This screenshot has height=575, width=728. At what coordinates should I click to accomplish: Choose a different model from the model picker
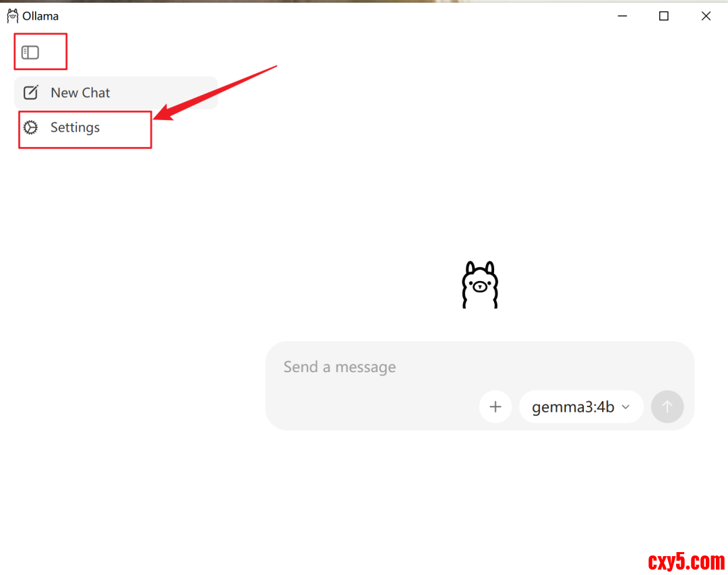click(x=580, y=406)
